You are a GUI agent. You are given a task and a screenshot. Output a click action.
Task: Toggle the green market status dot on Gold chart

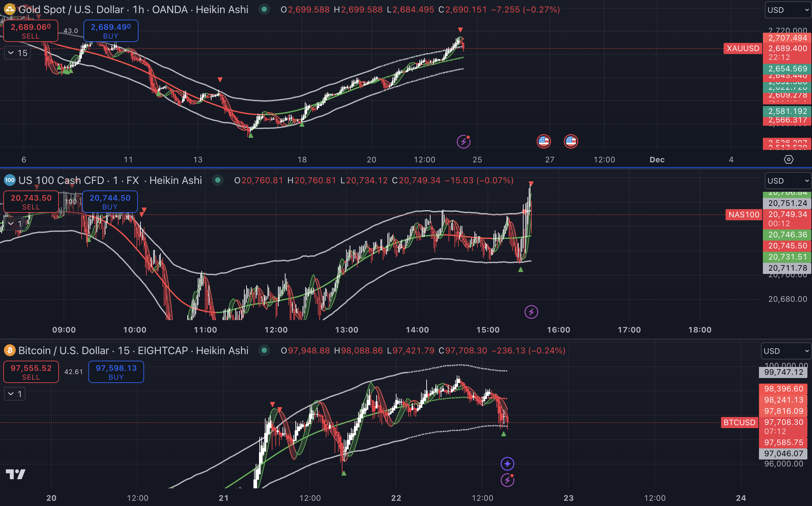(x=265, y=9)
